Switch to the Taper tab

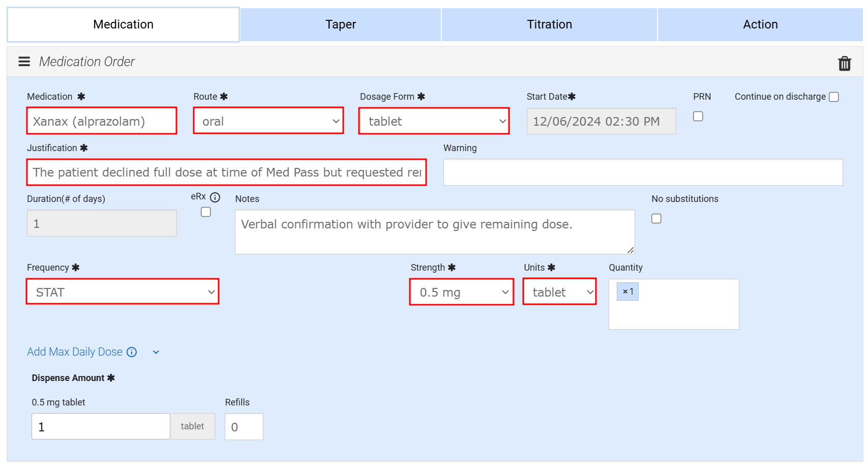pyautogui.click(x=340, y=24)
